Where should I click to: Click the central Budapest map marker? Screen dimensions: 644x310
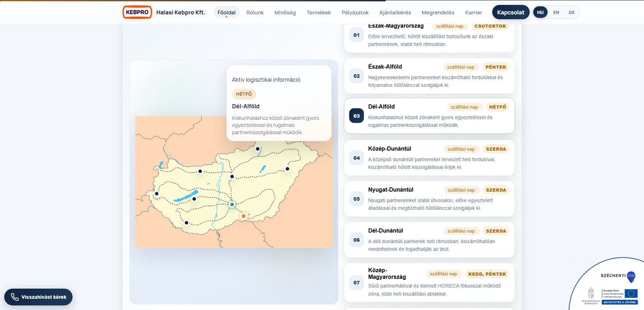click(x=232, y=177)
